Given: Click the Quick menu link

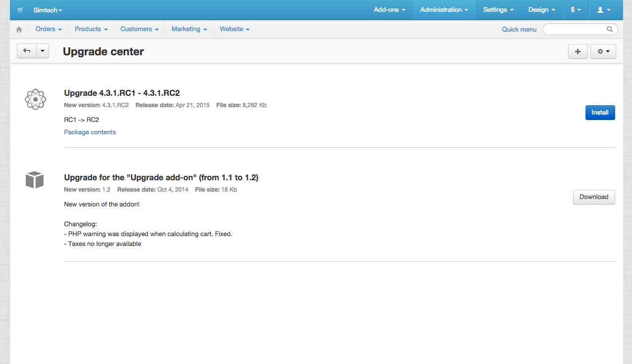Looking at the screenshot, I should click(x=519, y=30).
